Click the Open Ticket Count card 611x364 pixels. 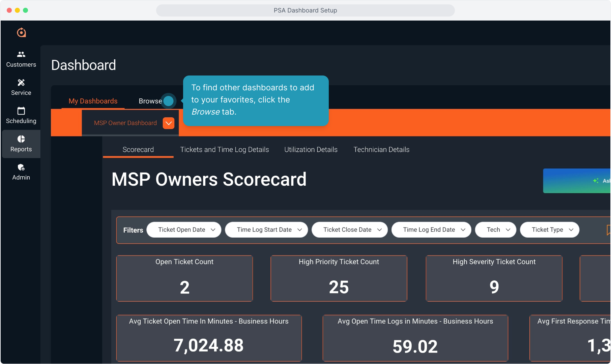click(184, 278)
